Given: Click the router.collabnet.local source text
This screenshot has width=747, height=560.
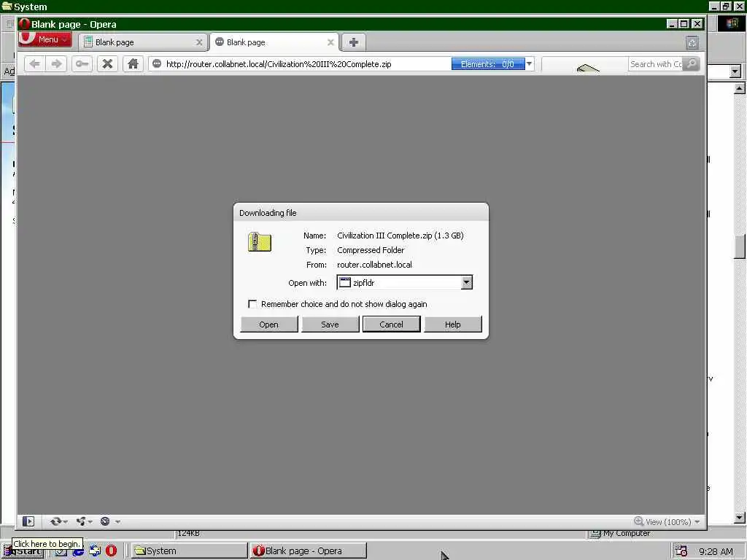Looking at the screenshot, I should [x=374, y=265].
